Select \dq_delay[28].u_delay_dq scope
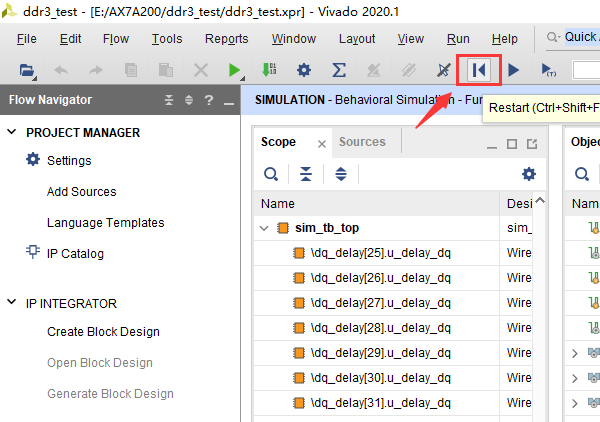This screenshot has width=600, height=422. pos(380,328)
